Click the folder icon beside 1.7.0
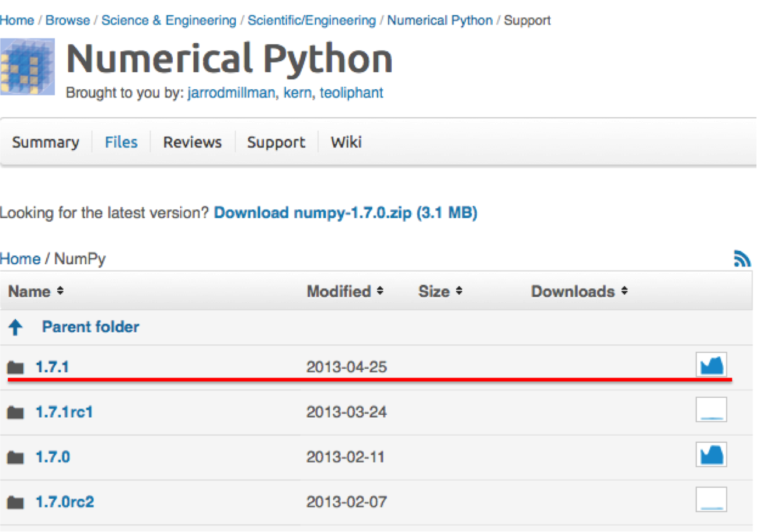 (x=16, y=457)
